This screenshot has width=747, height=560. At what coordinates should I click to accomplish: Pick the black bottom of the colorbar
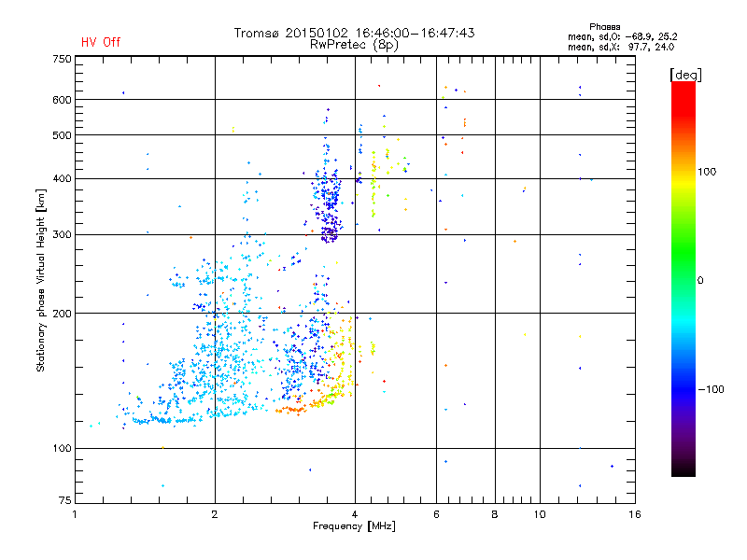684,469
